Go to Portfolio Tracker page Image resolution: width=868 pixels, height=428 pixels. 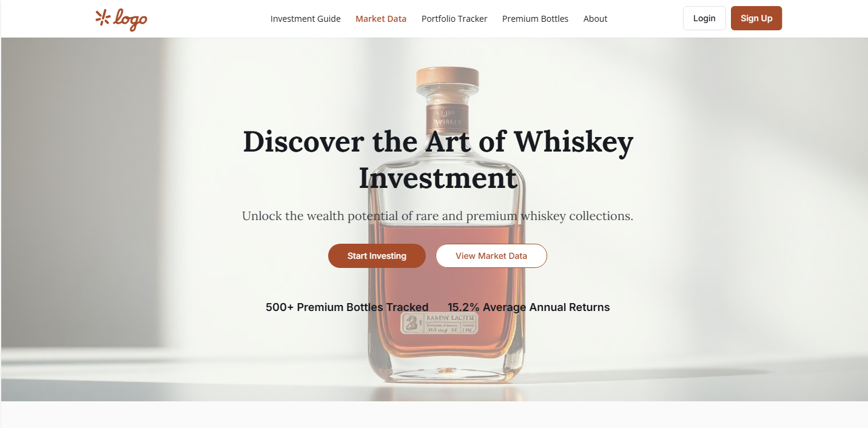454,19
